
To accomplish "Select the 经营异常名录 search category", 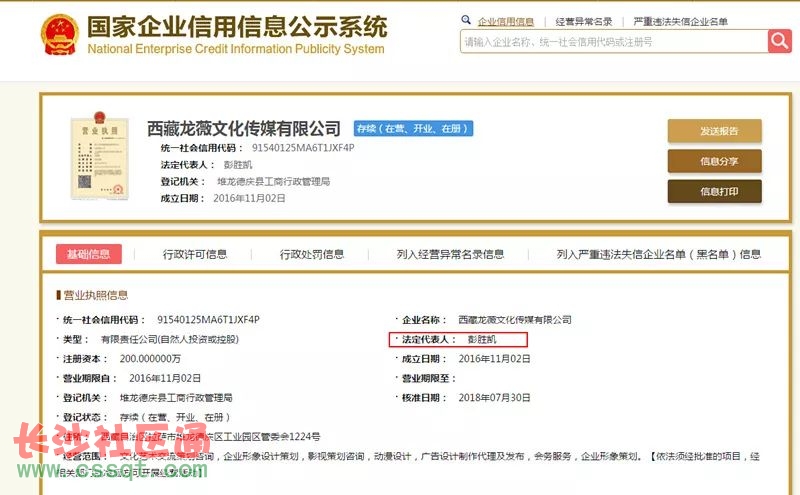I will pos(584,21).
